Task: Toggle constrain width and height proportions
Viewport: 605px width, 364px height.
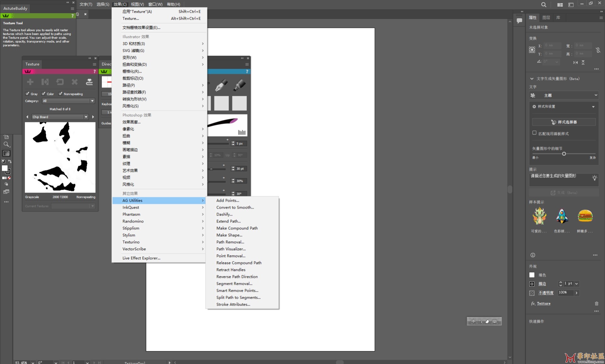Action: 598,50
